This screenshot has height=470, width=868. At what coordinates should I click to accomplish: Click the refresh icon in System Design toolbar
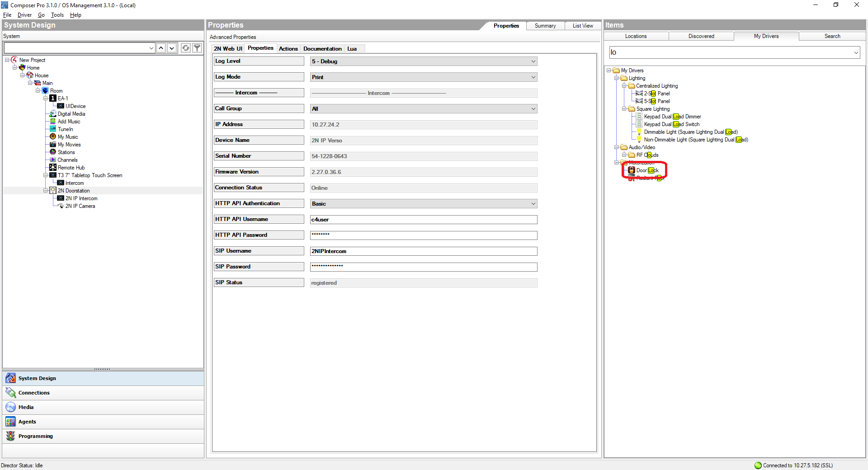click(x=186, y=48)
